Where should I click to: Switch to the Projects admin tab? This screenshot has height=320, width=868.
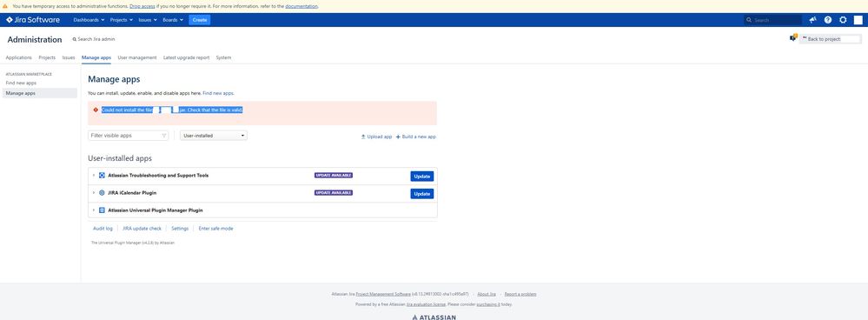[x=47, y=57]
